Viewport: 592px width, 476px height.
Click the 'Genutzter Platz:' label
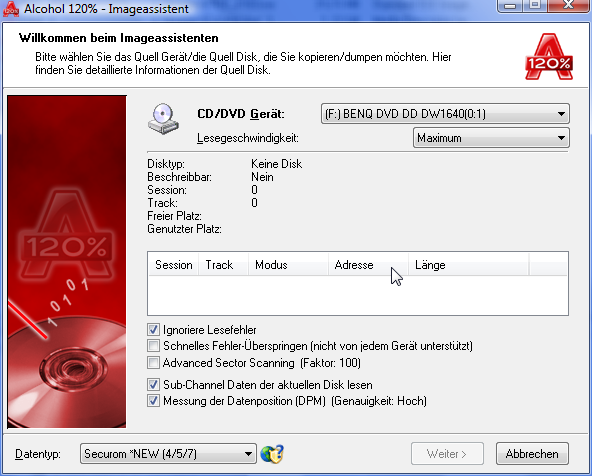[x=184, y=229]
